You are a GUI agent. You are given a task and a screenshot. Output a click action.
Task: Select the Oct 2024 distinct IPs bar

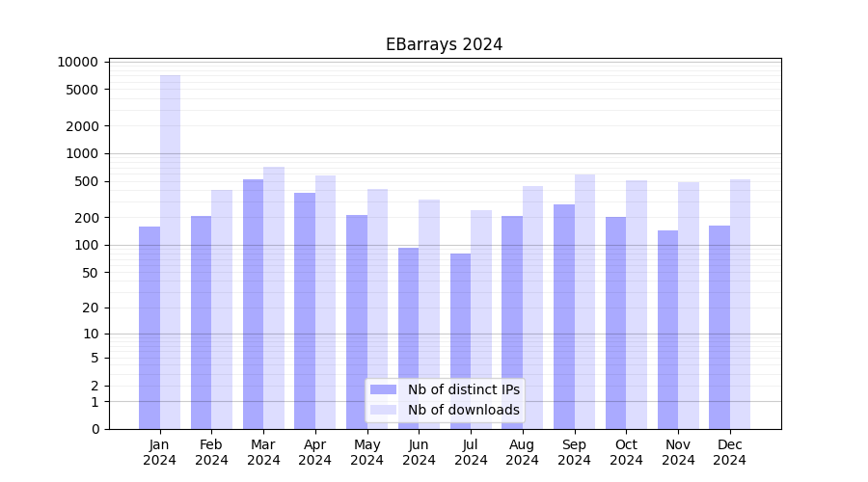coord(615,322)
